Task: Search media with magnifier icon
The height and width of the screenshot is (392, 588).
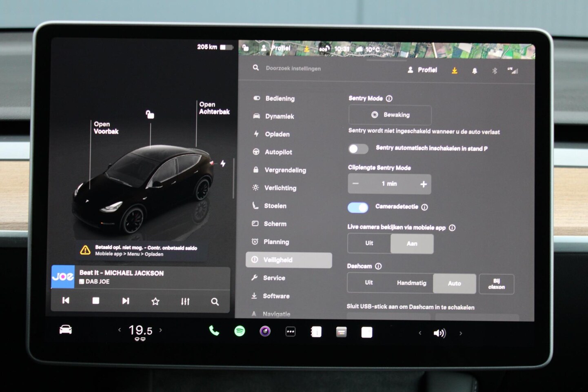Action: point(215,302)
